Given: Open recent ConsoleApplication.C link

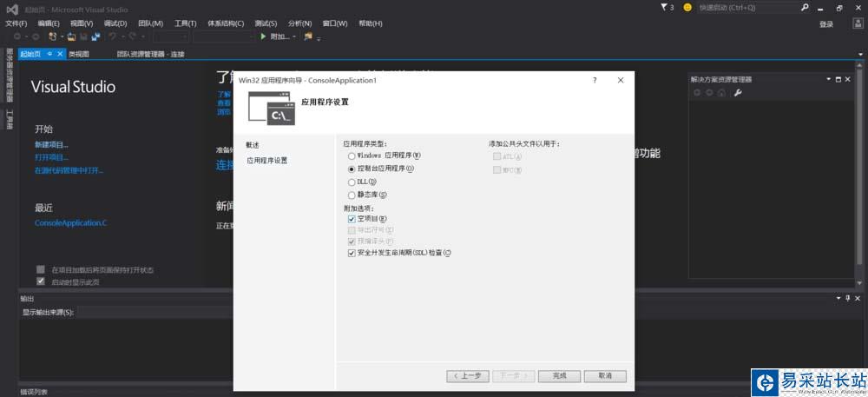Looking at the screenshot, I should 71,222.
